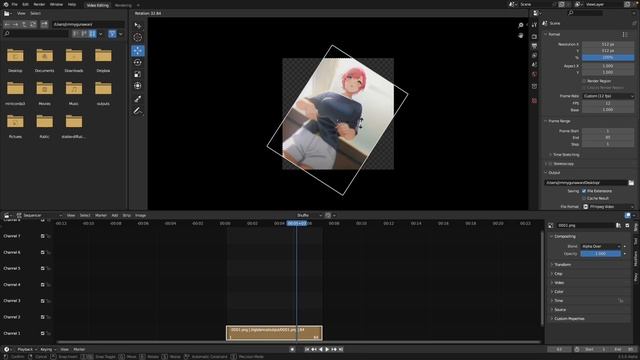Go to parent directory in file browser
The height and width of the screenshot is (360, 640).
24,24
